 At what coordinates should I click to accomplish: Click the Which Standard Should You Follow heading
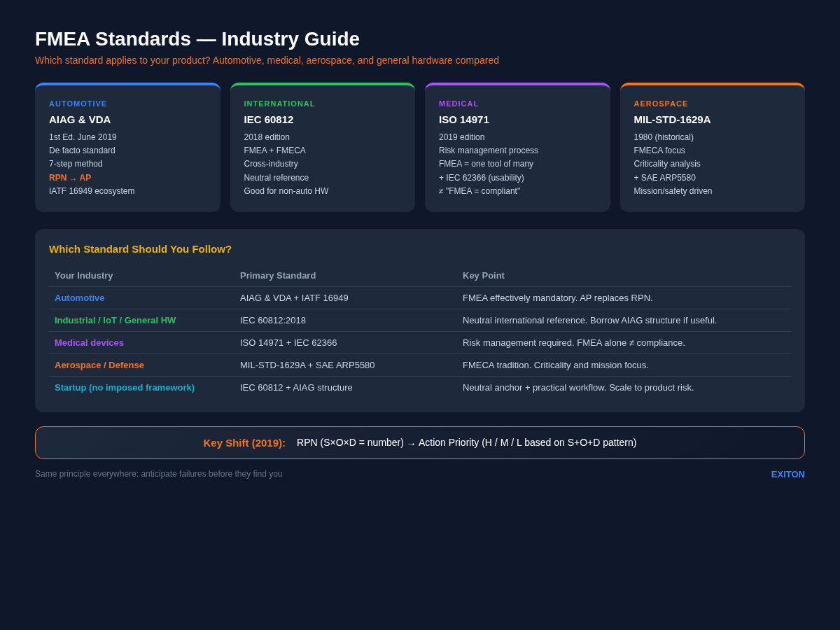pos(140,248)
